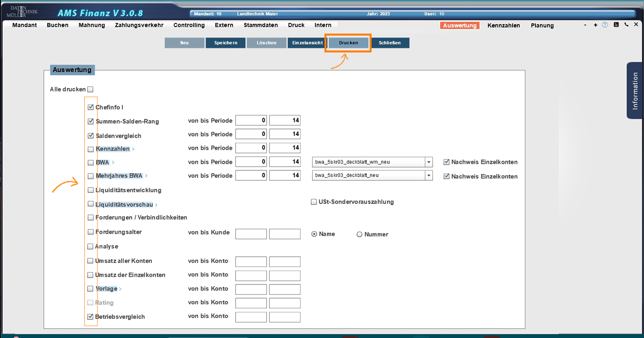Open the Zahlungsverkehr menu
This screenshot has width=644, height=338.
(x=139, y=25)
